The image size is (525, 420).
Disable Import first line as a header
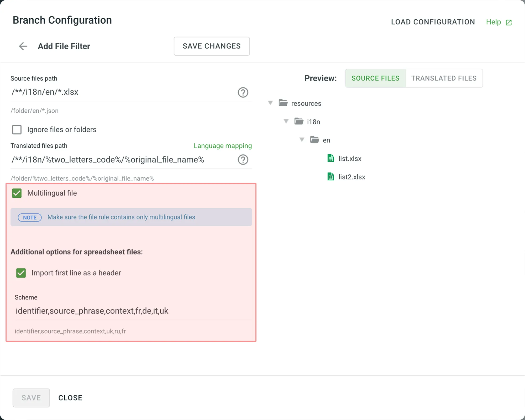pyautogui.click(x=21, y=273)
